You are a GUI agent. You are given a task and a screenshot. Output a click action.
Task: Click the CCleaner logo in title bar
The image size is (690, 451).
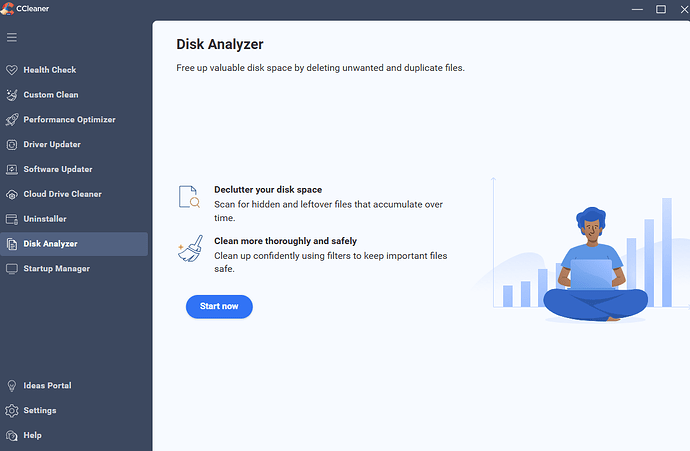(x=8, y=8)
